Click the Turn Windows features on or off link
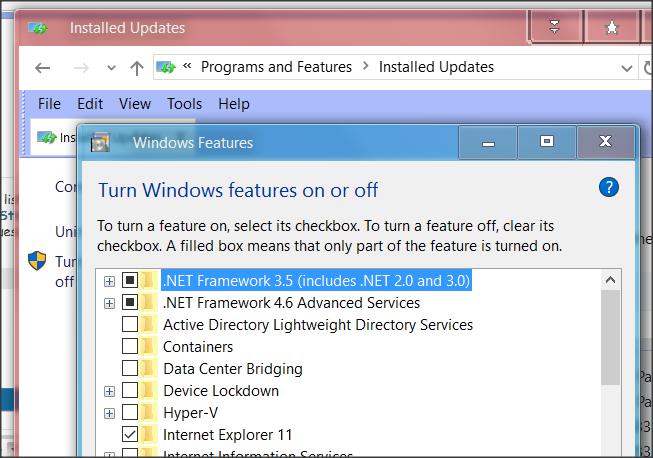 tap(65, 271)
